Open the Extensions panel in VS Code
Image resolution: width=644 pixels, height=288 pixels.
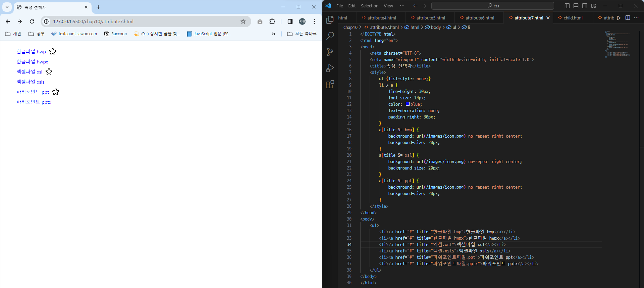330,84
